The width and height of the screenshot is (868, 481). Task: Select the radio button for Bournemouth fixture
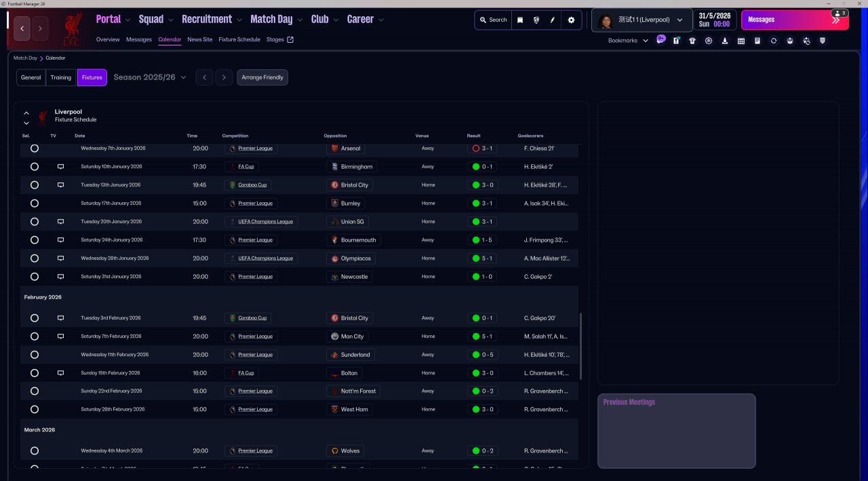(x=35, y=240)
